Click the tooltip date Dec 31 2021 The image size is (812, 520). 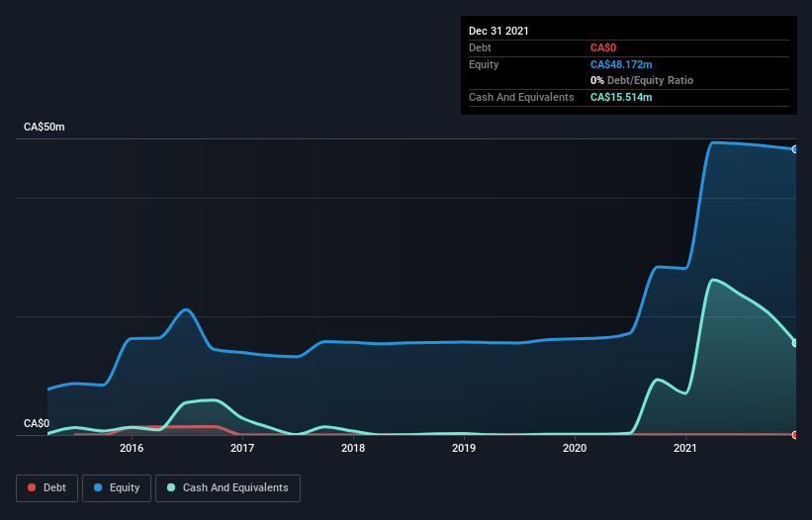498,31
